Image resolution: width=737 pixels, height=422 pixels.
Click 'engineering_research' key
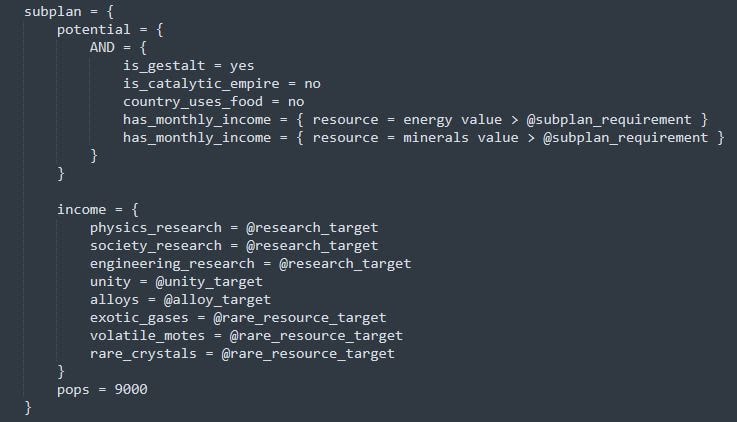[x=172, y=264]
